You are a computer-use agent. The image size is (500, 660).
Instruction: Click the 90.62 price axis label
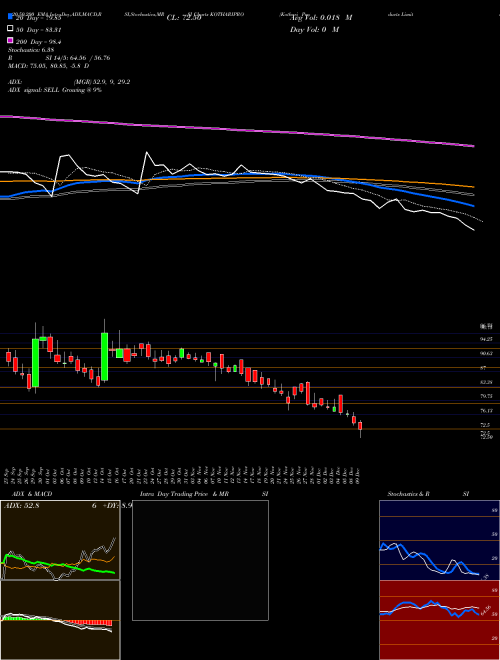[487, 354]
